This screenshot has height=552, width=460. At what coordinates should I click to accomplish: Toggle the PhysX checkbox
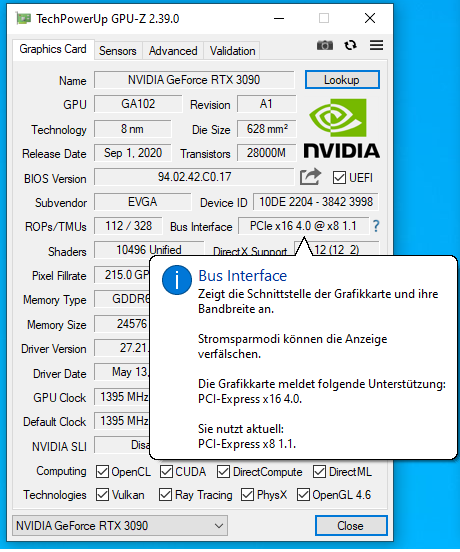pyautogui.click(x=247, y=495)
